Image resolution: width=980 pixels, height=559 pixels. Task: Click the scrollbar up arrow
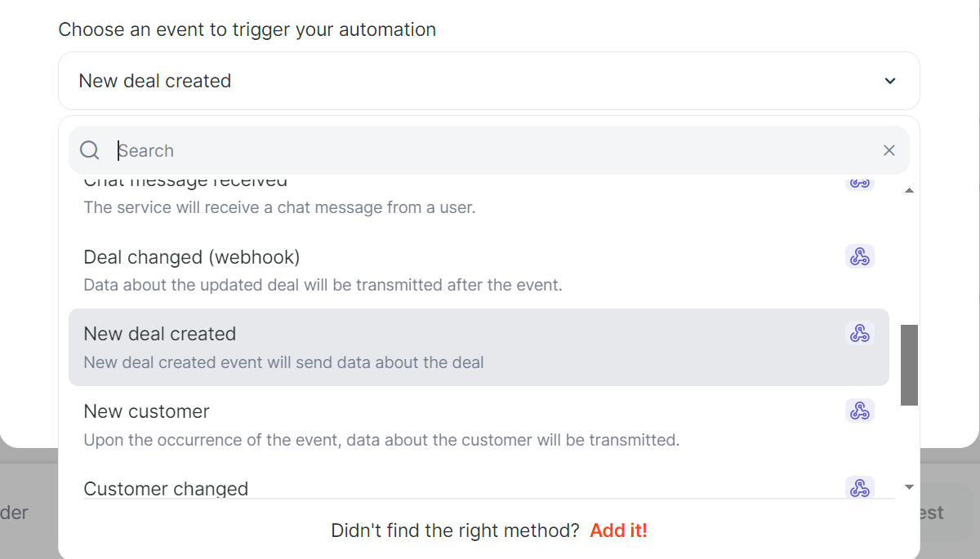[x=909, y=190]
